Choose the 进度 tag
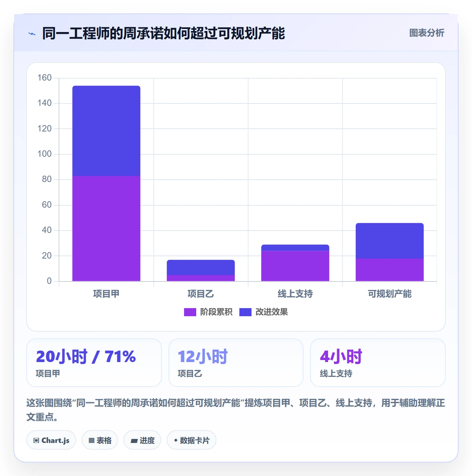 tap(142, 440)
